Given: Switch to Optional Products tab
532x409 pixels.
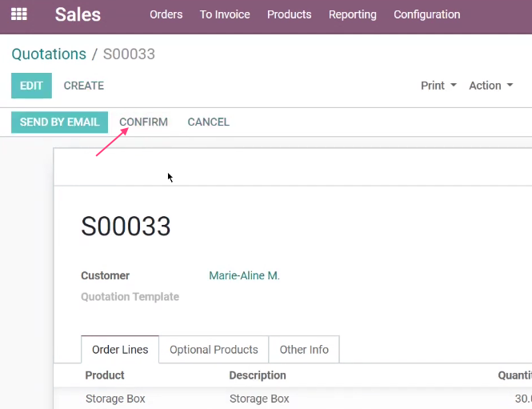Looking at the screenshot, I should tap(214, 349).
